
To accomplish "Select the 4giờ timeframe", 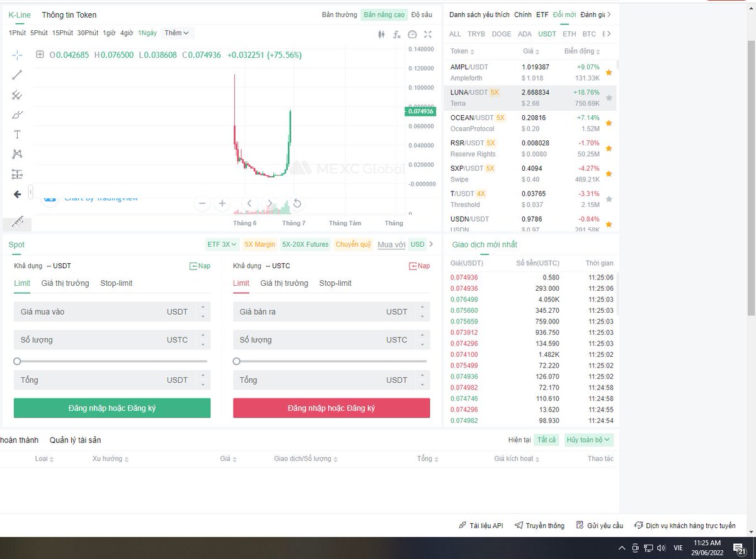I will click(x=127, y=33).
